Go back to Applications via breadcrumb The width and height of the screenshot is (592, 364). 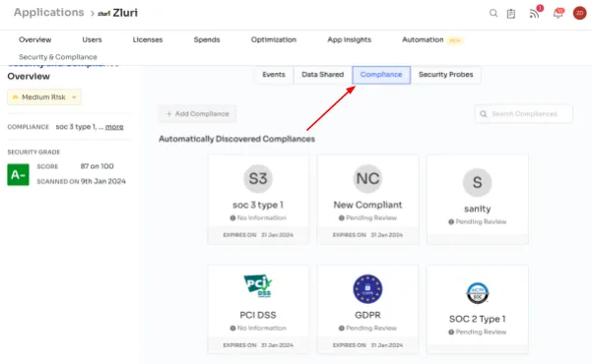click(48, 13)
